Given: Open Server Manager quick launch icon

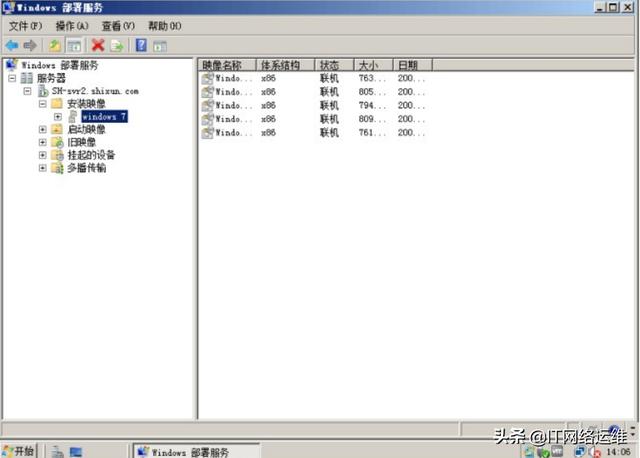Looking at the screenshot, I should pyautogui.click(x=58, y=451).
